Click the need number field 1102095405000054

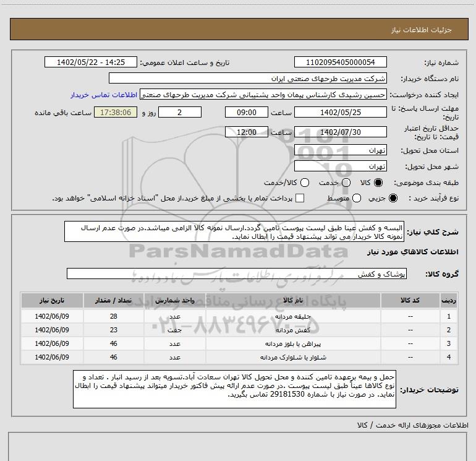click(x=340, y=62)
